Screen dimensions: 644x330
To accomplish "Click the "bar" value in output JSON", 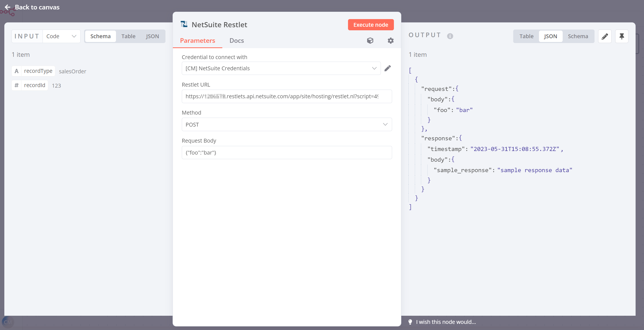I will coord(464,110).
